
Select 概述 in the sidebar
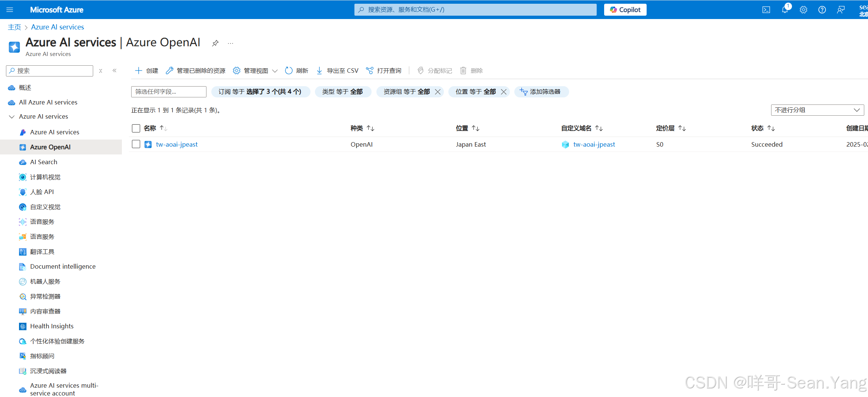click(25, 88)
